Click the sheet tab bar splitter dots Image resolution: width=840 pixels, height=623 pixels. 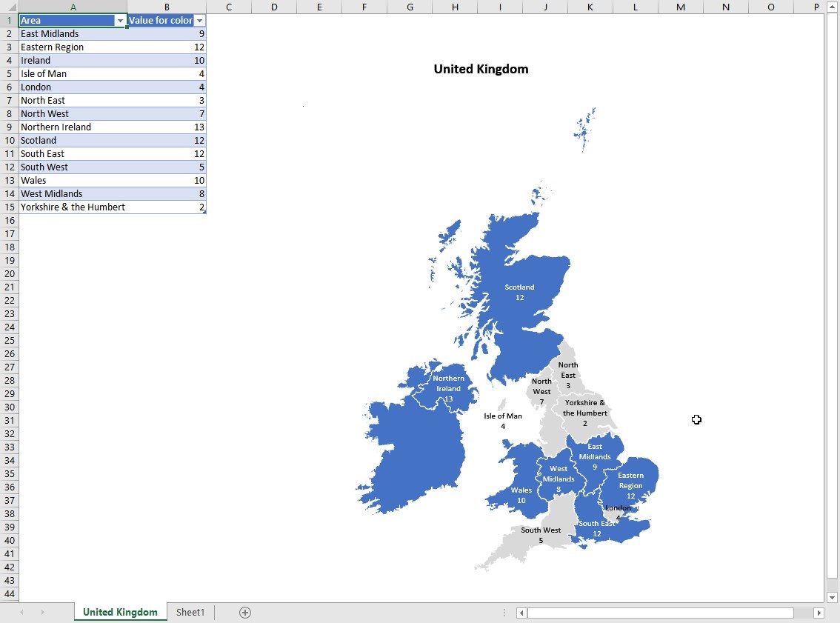[504, 613]
